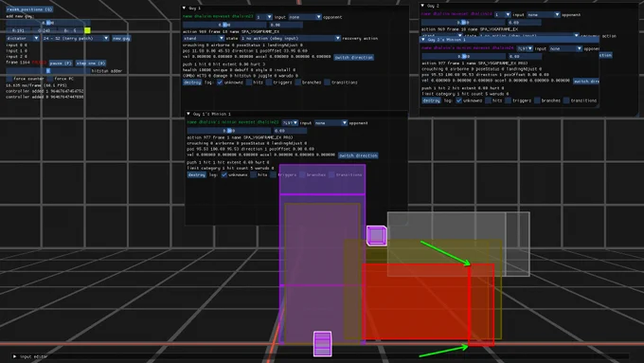Image resolution: width=644 pixels, height=363 pixels.
Task: Collapse Guy 1's Minion 1 window
Action: (188, 114)
